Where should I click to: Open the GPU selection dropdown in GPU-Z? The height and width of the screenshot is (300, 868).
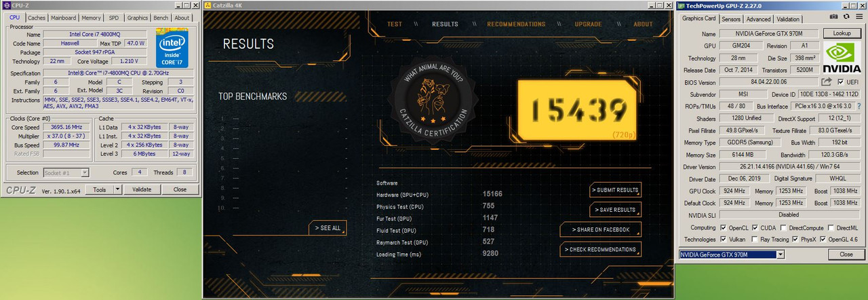780,255
